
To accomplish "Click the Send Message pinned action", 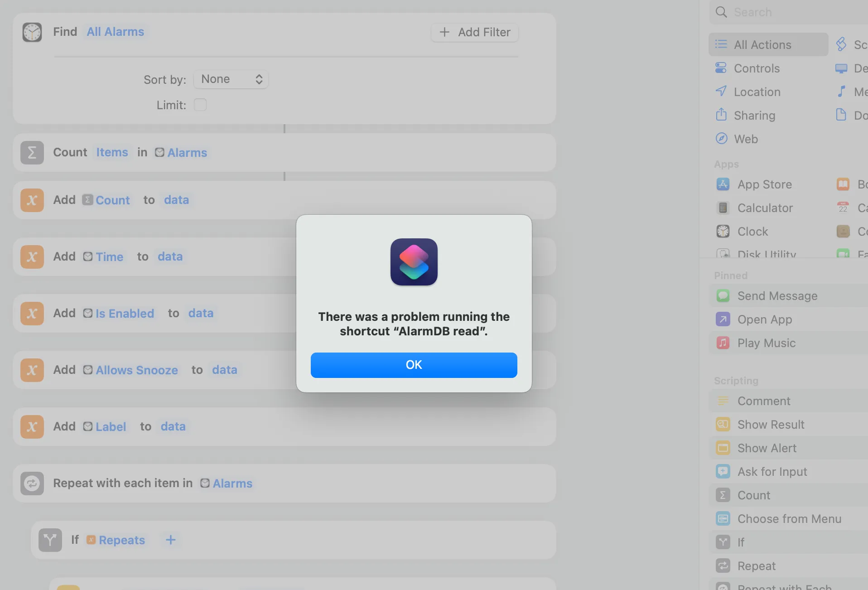I will click(788, 296).
